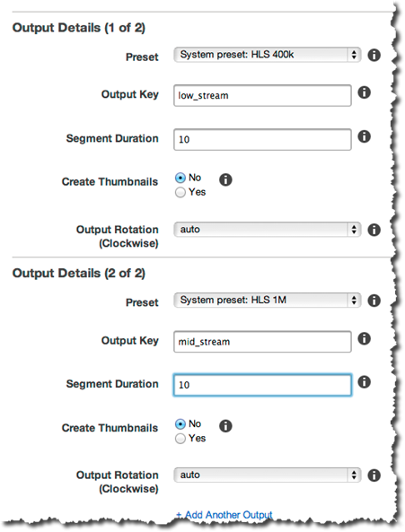Select Yes for thumbnails in output 1
This screenshot has height=532, width=405.
(x=180, y=192)
